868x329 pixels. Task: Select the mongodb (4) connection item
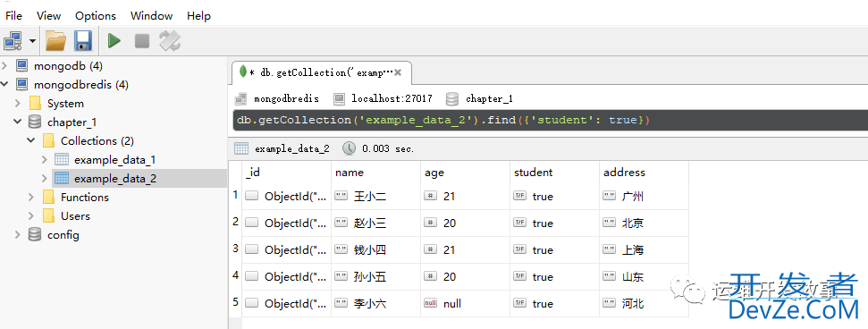point(68,66)
